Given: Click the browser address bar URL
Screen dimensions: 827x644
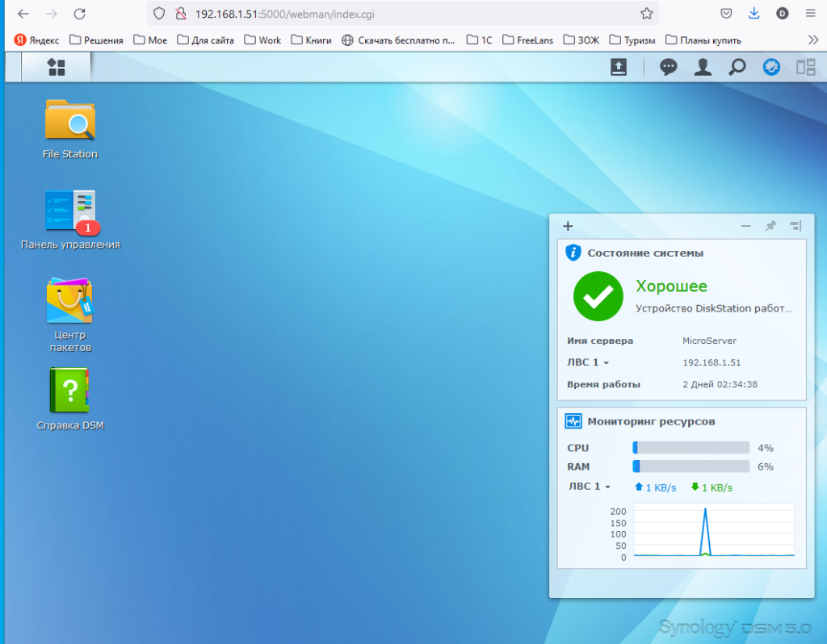Looking at the screenshot, I should coord(285,15).
